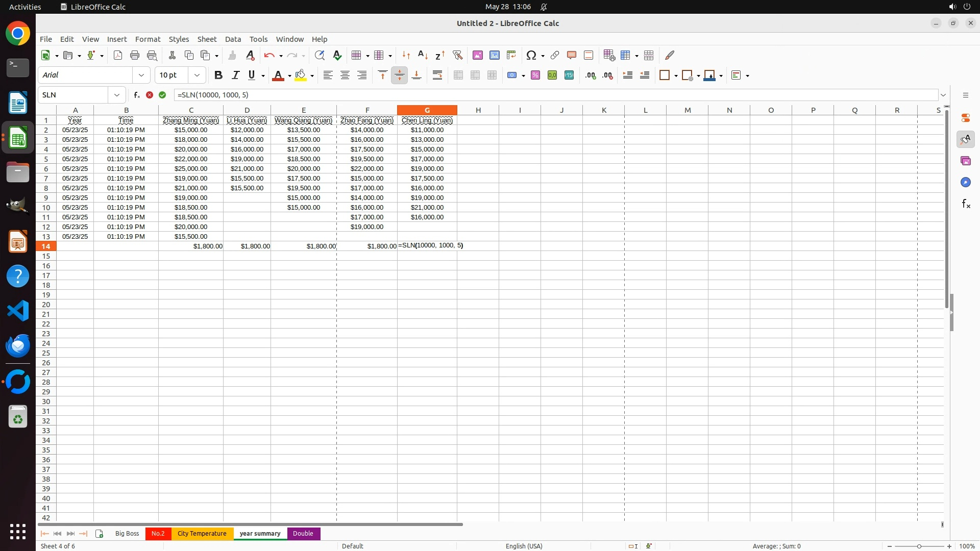Expand the Name Box dropdown arrow
980x551 pixels.
117,95
